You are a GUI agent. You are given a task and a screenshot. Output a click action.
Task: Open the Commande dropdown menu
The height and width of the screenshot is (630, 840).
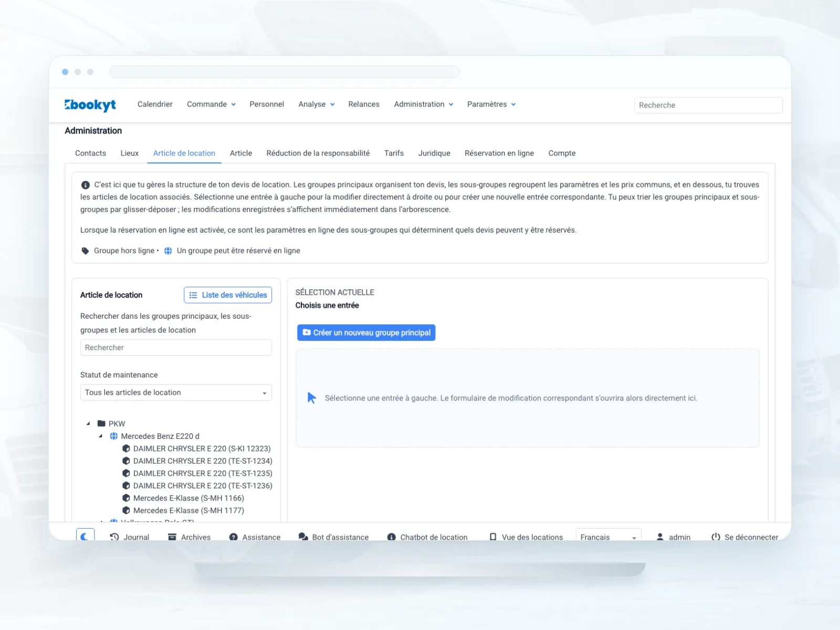tap(211, 104)
